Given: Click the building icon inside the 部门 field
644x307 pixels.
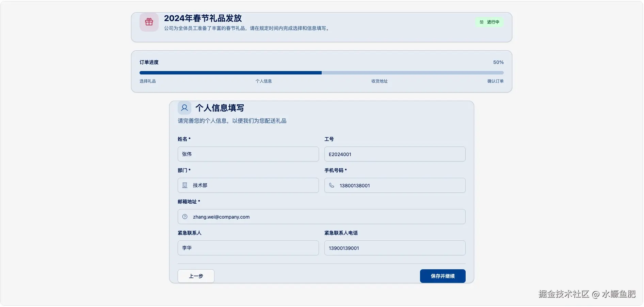Looking at the screenshot, I should point(184,185).
